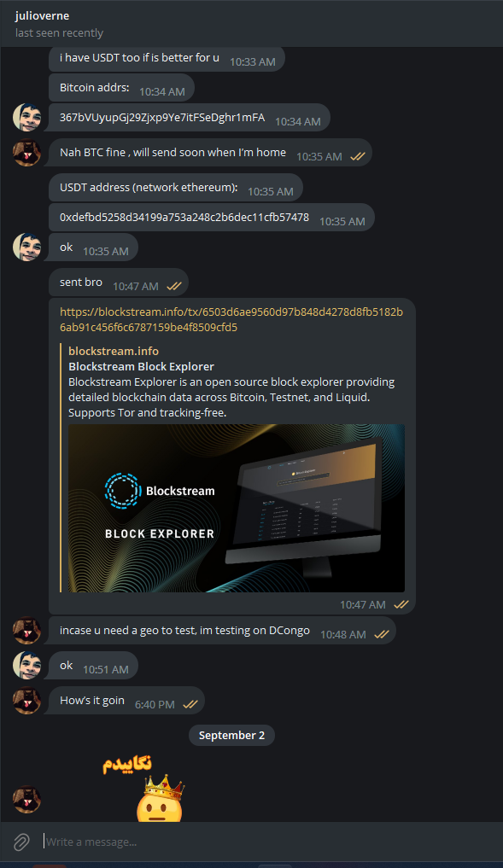Click cat avatar beside DCongo testing message
This screenshot has height=868, width=503.
point(27,631)
